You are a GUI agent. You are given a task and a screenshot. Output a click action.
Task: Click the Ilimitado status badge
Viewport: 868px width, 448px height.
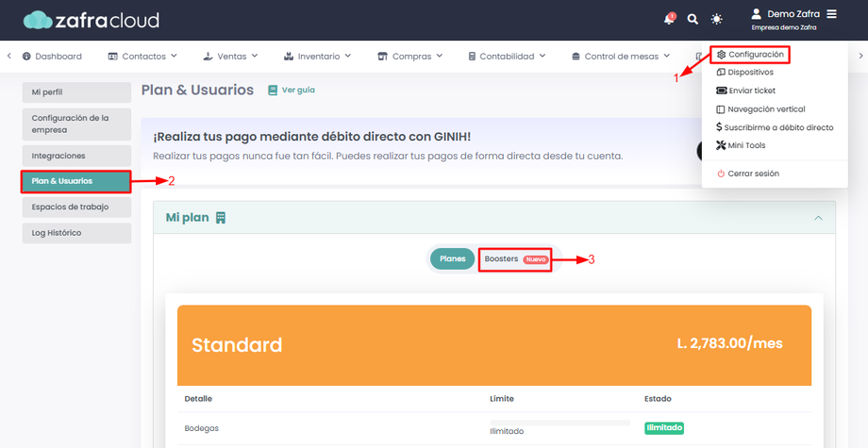click(x=663, y=427)
